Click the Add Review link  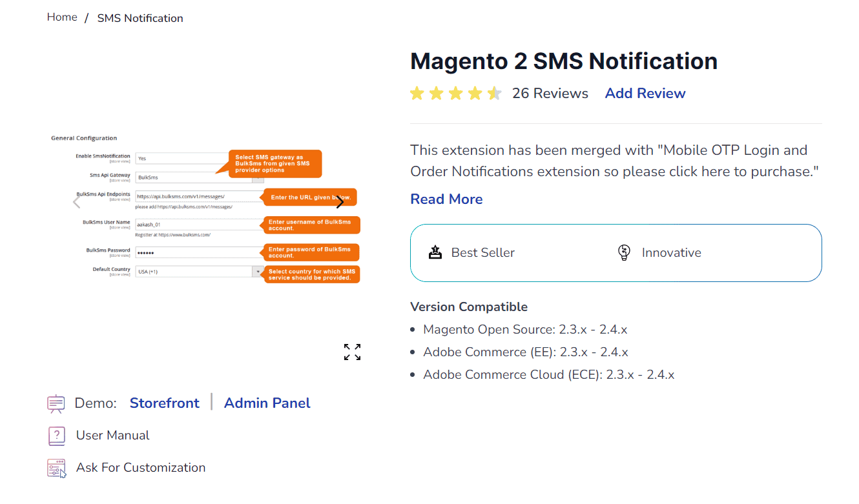(x=645, y=93)
